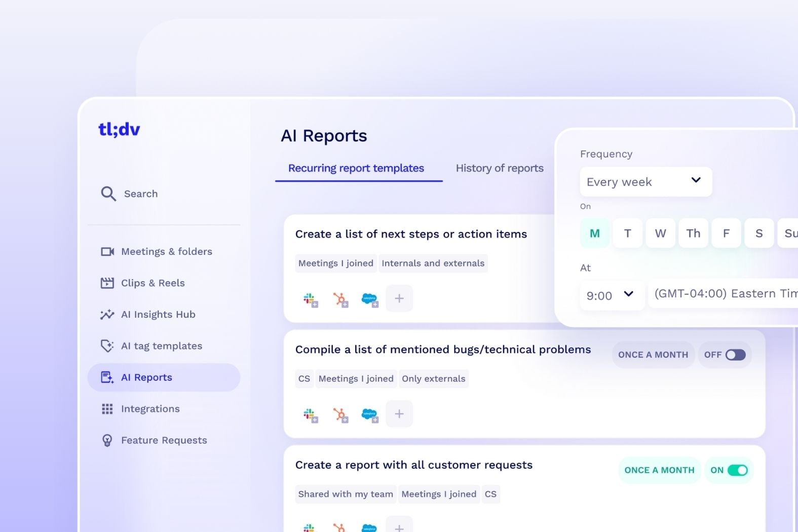Click HubSpot icon in bugs report card

click(x=340, y=415)
